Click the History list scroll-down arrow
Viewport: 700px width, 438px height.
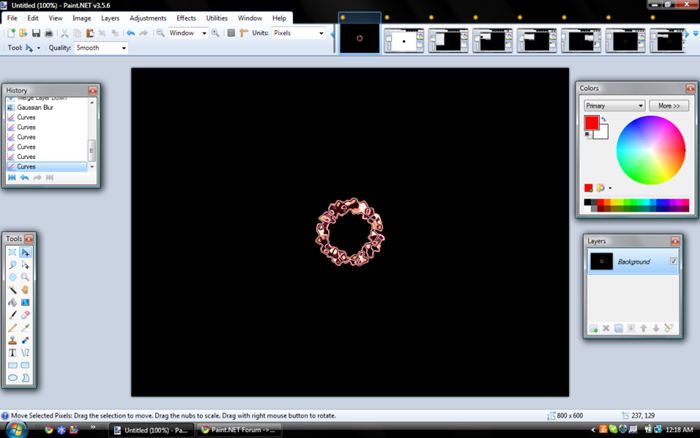click(92, 167)
